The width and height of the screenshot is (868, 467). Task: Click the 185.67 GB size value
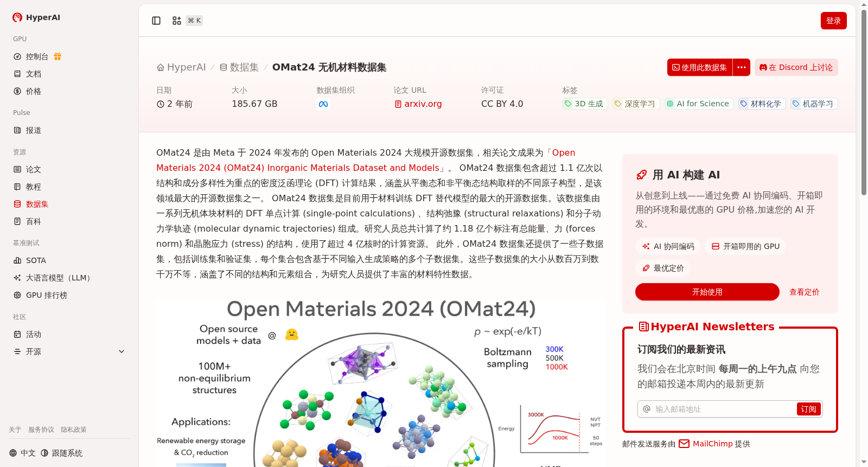(254, 104)
